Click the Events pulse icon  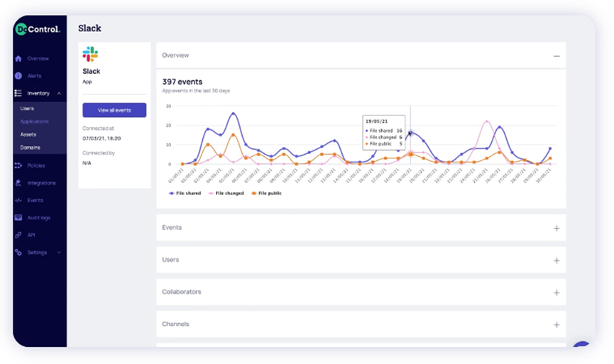(18, 200)
